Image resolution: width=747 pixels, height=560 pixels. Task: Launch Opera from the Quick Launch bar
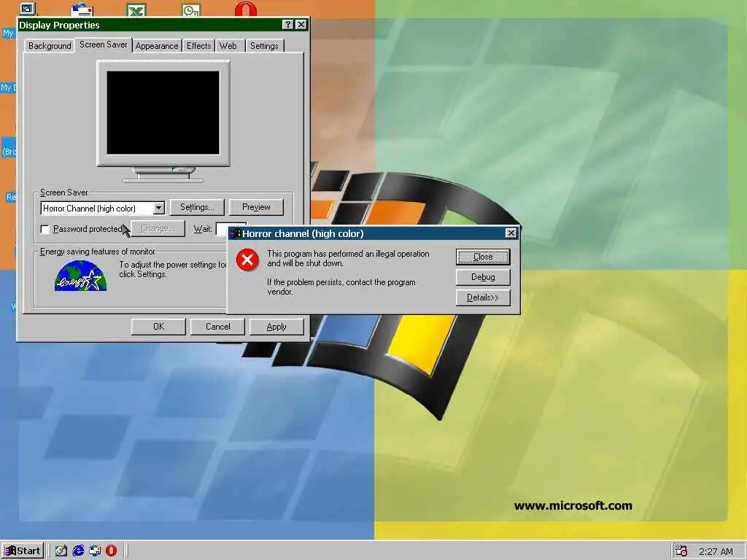(111, 551)
